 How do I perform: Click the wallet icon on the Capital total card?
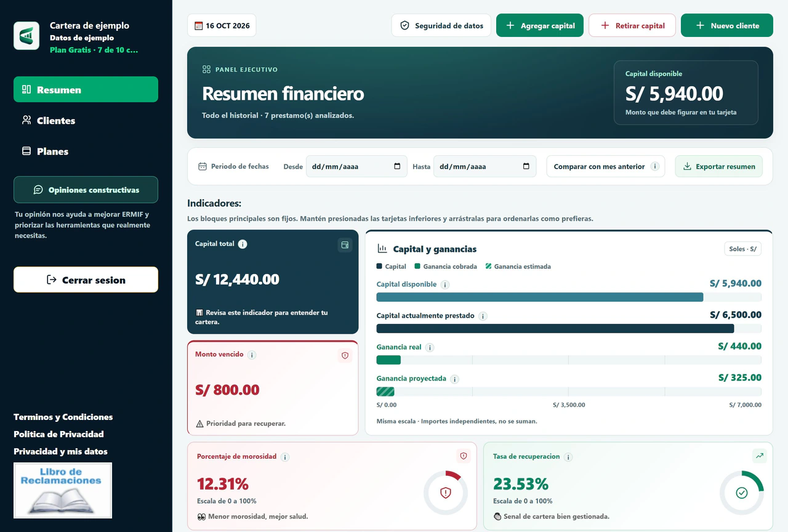point(345,245)
